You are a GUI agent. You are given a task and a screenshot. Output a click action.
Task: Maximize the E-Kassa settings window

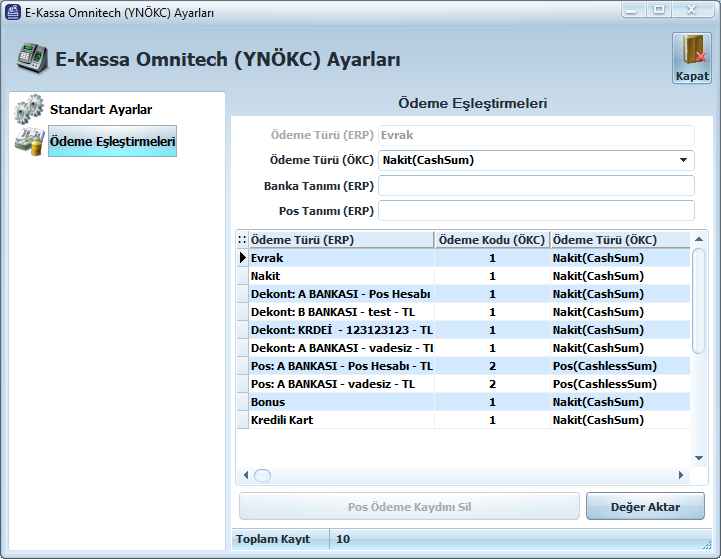658,10
